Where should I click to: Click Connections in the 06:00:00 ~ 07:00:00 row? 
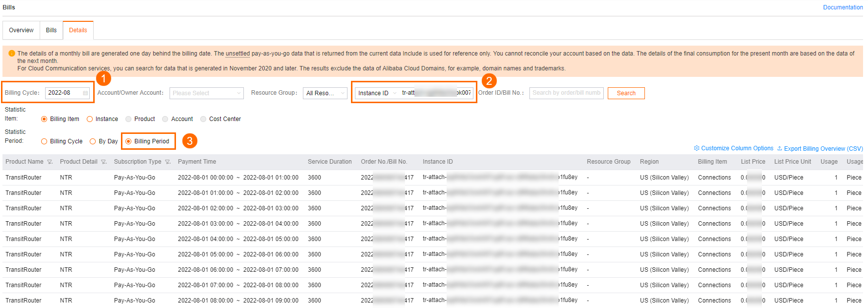pyautogui.click(x=714, y=270)
